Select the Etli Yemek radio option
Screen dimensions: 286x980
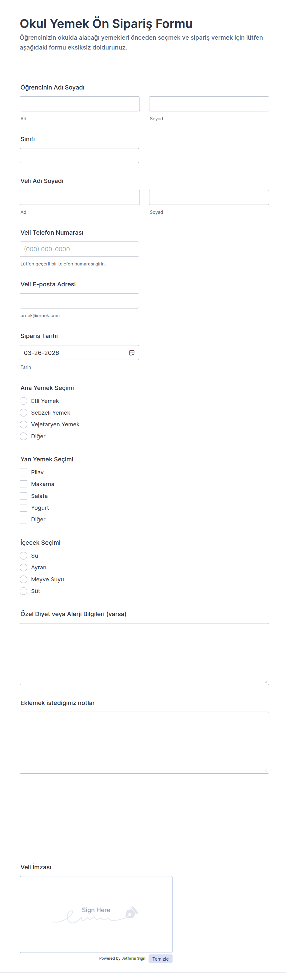(24, 401)
